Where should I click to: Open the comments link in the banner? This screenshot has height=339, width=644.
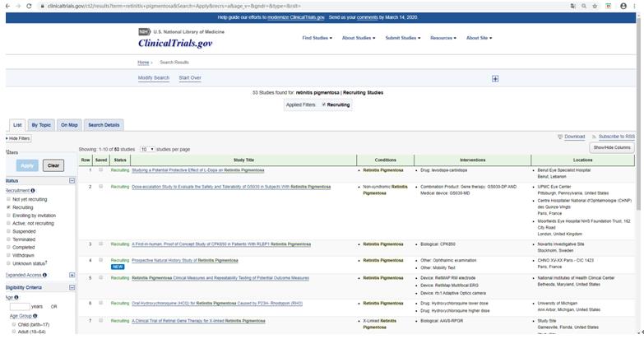pyautogui.click(x=367, y=17)
